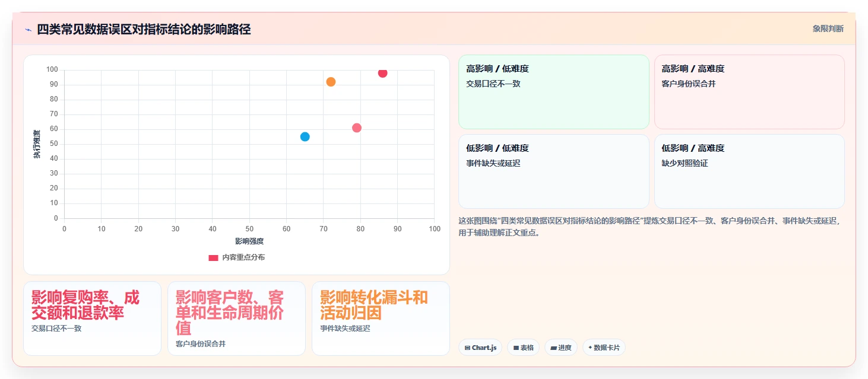The width and height of the screenshot is (868, 379).
Task: Click the orange scatter data point
Action: (331, 82)
